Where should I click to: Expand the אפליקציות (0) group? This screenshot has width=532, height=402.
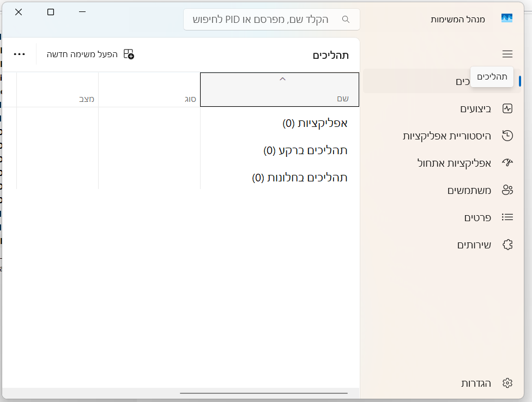click(315, 123)
